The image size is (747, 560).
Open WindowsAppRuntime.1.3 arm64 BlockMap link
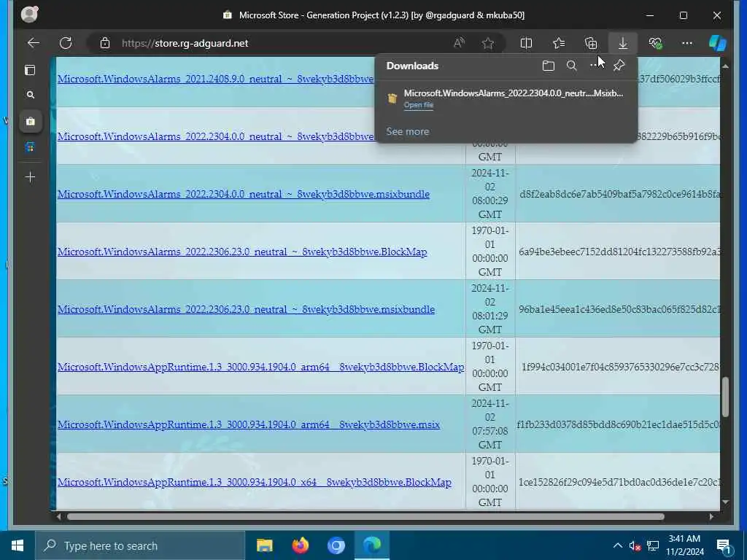click(x=260, y=367)
